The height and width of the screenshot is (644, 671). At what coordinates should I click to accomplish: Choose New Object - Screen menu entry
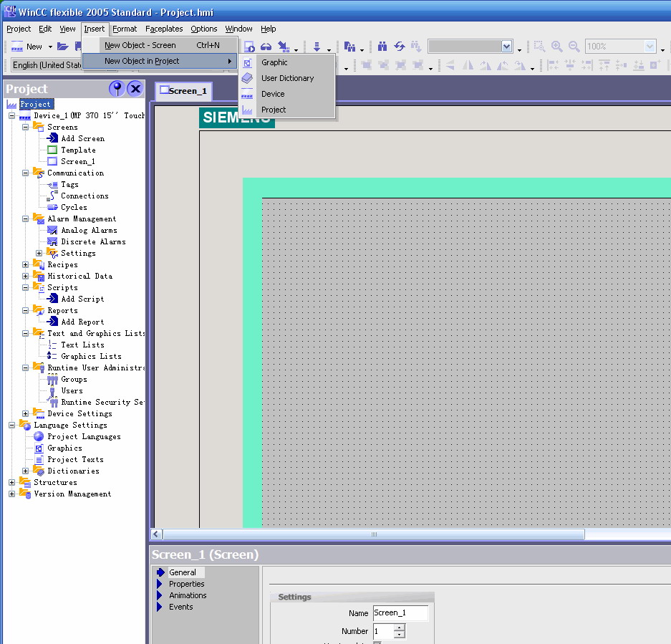(x=160, y=45)
